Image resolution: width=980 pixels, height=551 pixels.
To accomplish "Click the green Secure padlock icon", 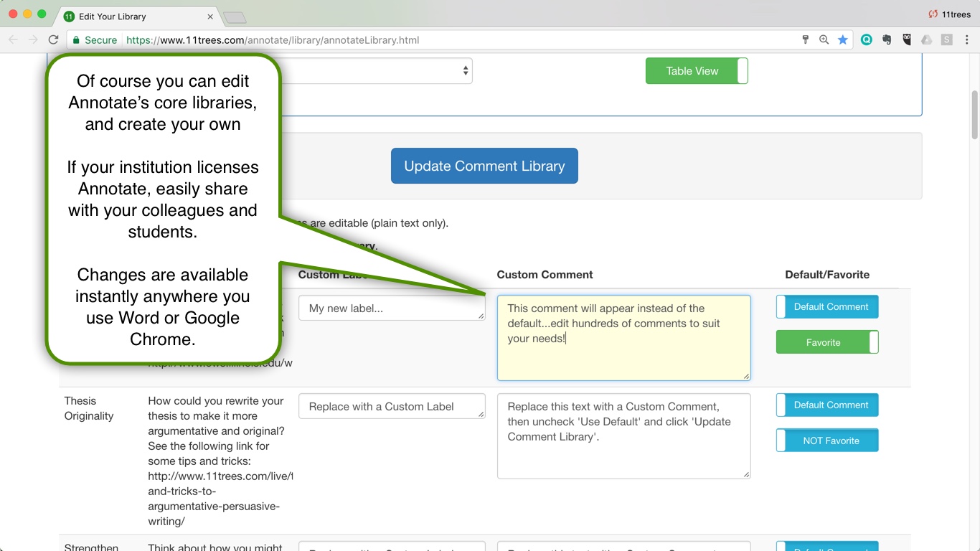I will point(76,40).
